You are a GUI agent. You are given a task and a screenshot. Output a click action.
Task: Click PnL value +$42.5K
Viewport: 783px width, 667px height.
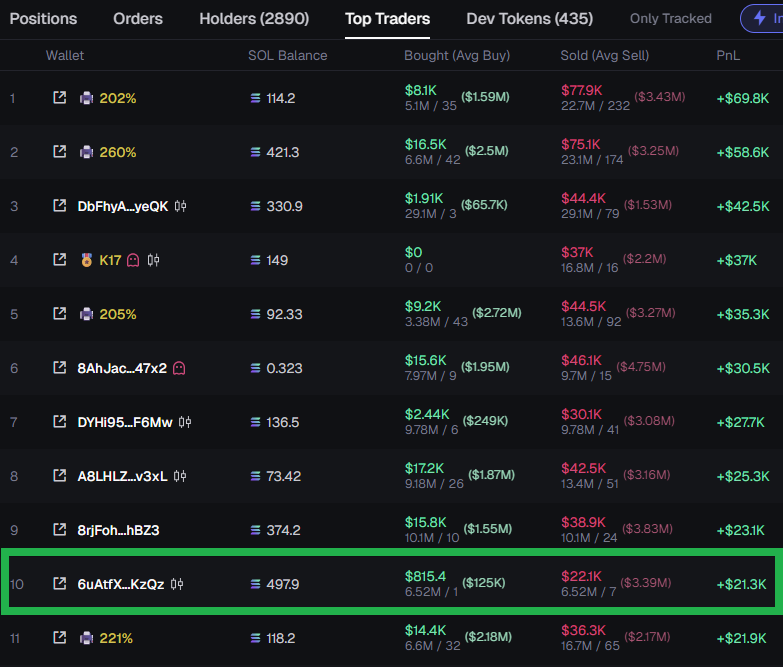[x=743, y=206]
